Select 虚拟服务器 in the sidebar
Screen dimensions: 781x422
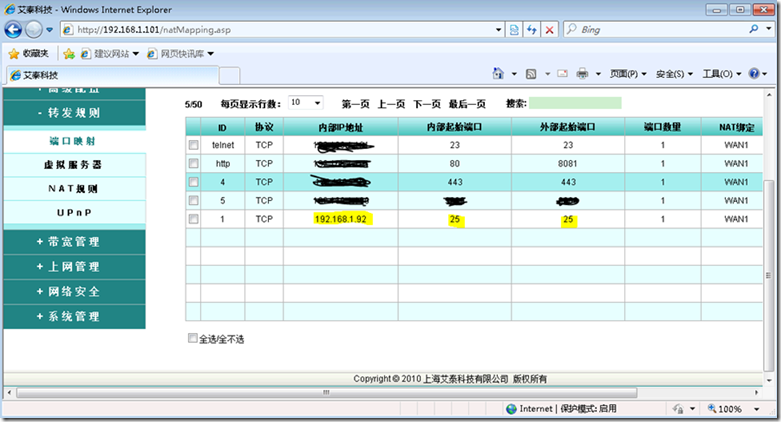pyautogui.click(x=74, y=165)
